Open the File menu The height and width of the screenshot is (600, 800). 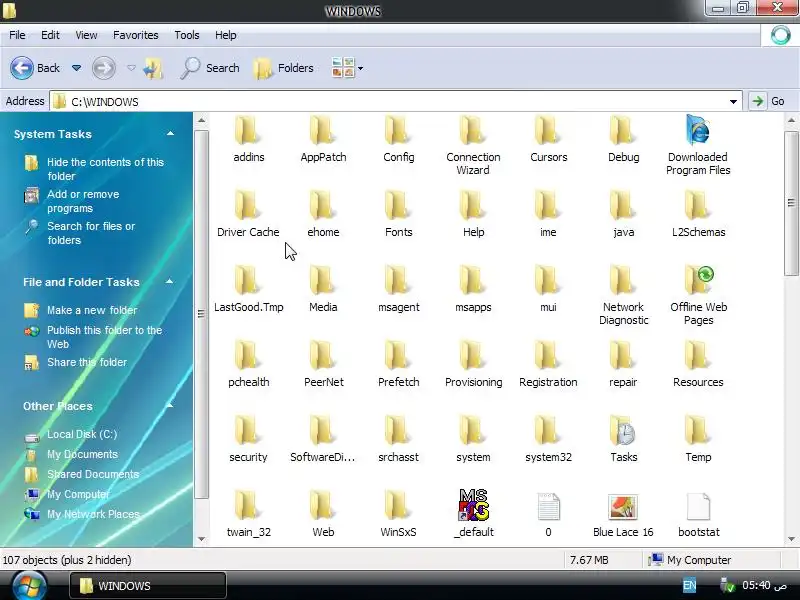coord(17,35)
